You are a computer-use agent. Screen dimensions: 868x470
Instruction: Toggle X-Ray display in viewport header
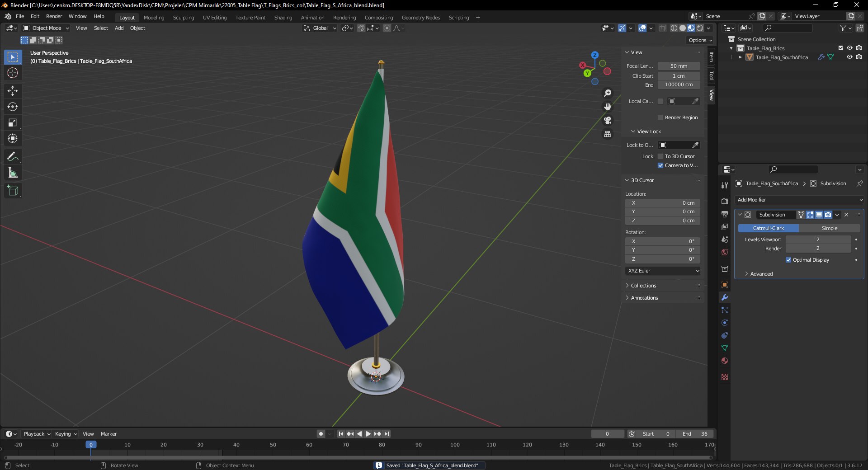(662, 28)
